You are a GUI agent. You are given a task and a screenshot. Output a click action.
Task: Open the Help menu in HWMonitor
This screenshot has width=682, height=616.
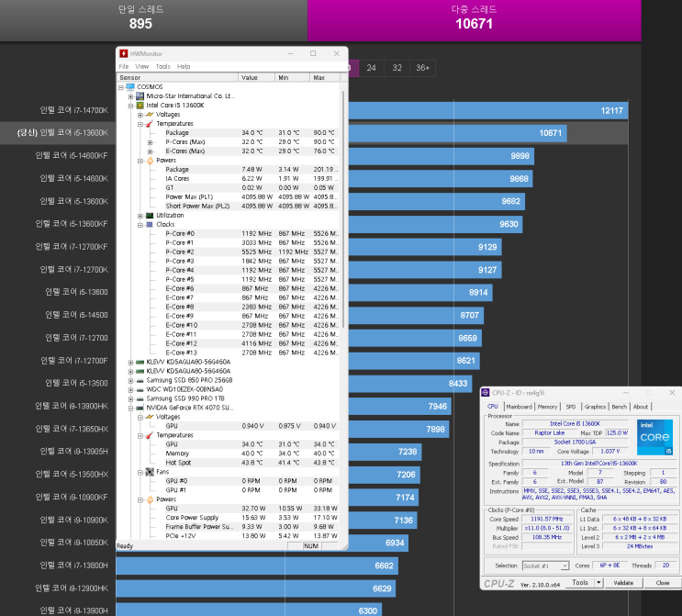point(184,67)
